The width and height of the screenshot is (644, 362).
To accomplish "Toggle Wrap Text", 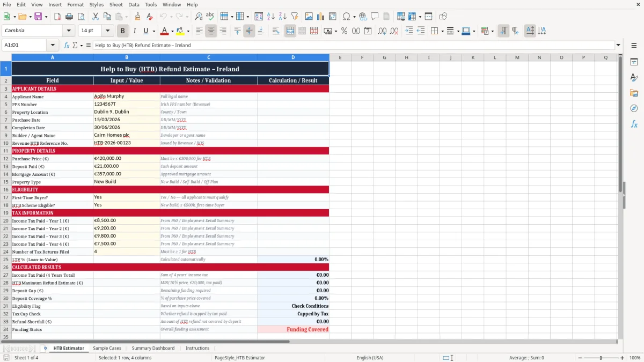I will click(x=276, y=31).
